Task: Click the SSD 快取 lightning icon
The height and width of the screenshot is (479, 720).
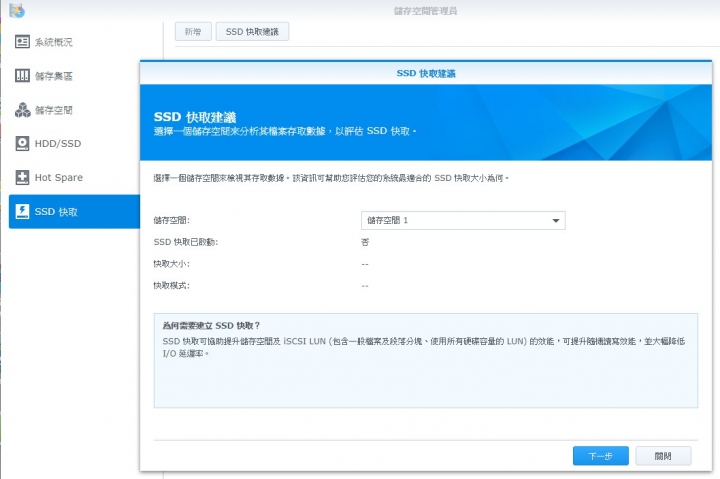Action: click(22, 211)
